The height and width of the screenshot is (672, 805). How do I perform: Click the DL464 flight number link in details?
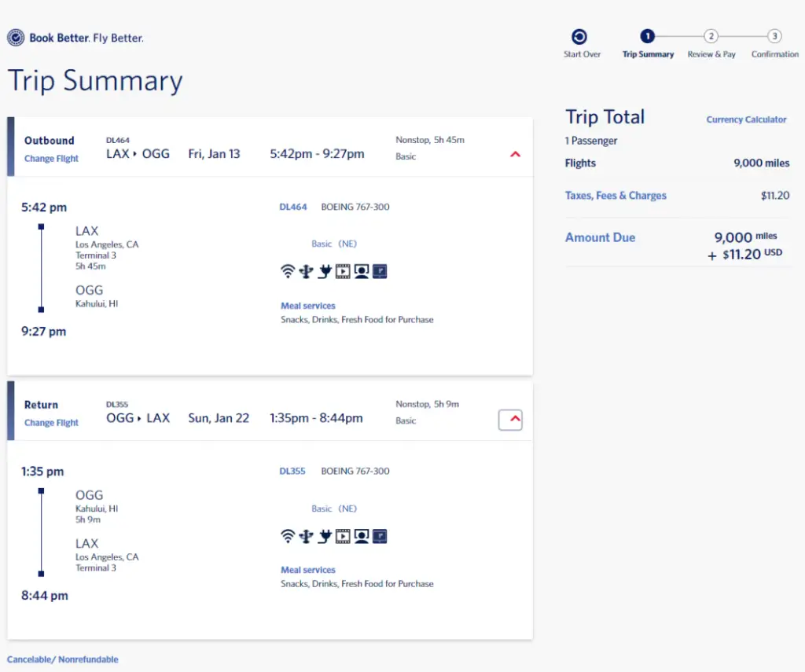pos(293,207)
